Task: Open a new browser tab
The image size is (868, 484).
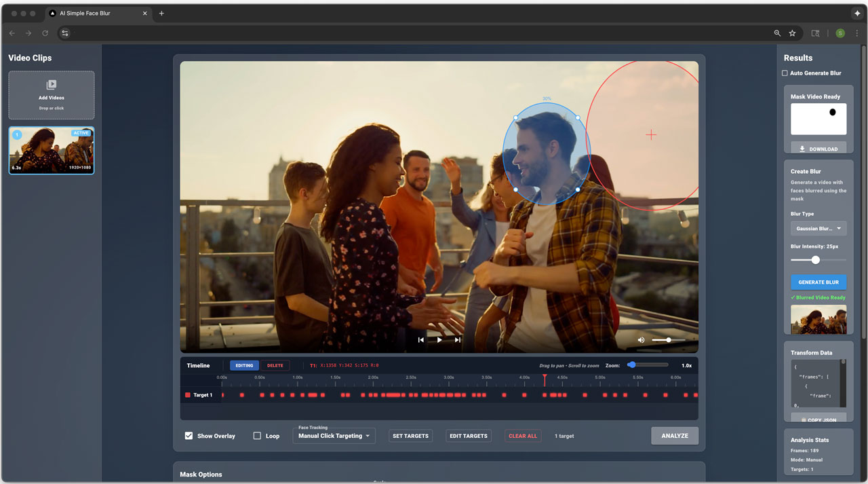Action: [161, 14]
